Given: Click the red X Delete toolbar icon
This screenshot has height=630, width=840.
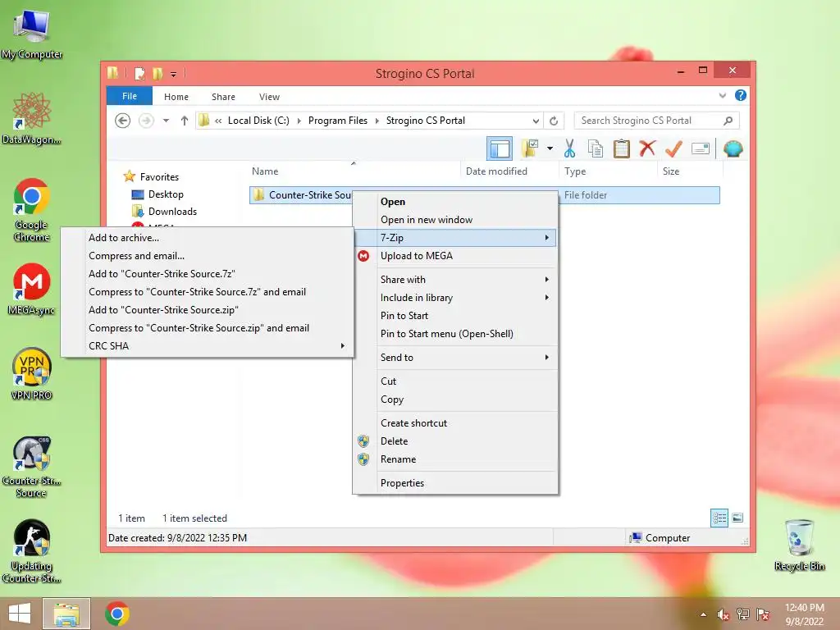Looking at the screenshot, I should coord(648,148).
